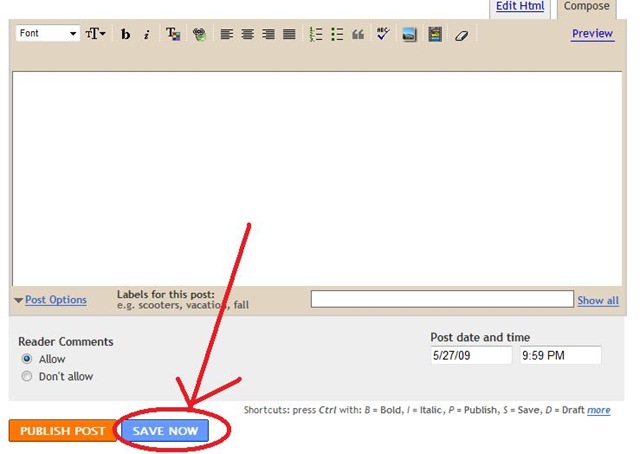Remove formatting with the eraser icon
The width and height of the screenshot is (640, 454).
461,36
